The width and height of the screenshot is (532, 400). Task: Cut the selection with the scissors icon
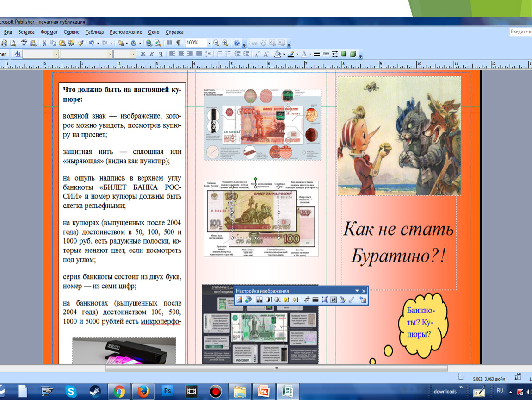click(44, 43)
